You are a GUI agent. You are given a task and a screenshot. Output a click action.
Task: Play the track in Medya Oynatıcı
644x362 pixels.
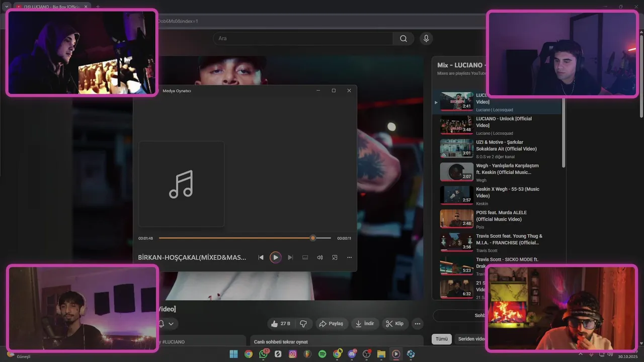click(275, 257)
